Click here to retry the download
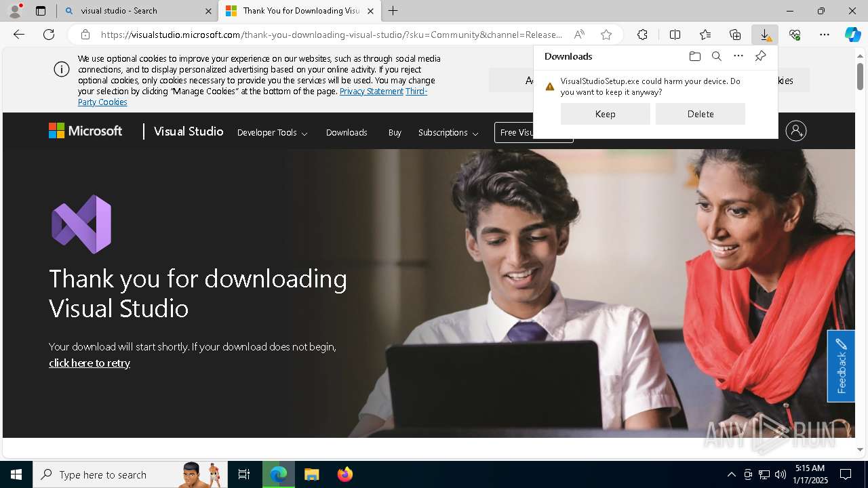 click(90, 363)
